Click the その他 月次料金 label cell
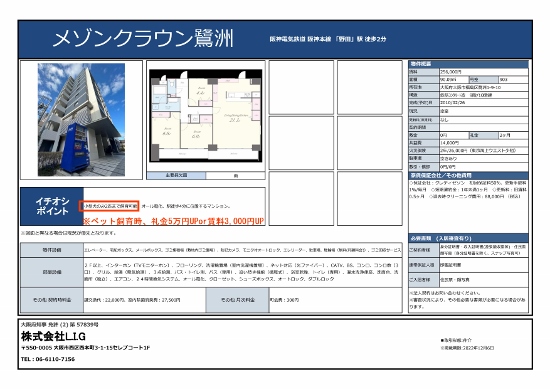 pyautogui.click(x=237, y=300)
